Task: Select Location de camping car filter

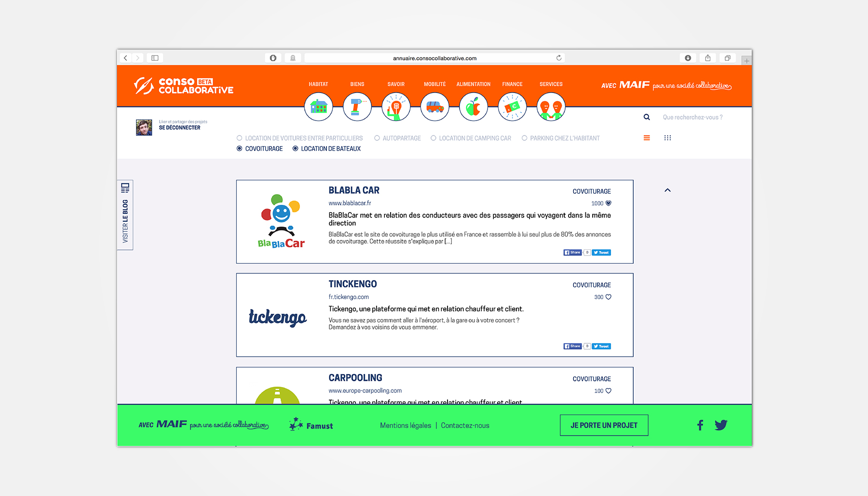Action: [471, 138]
